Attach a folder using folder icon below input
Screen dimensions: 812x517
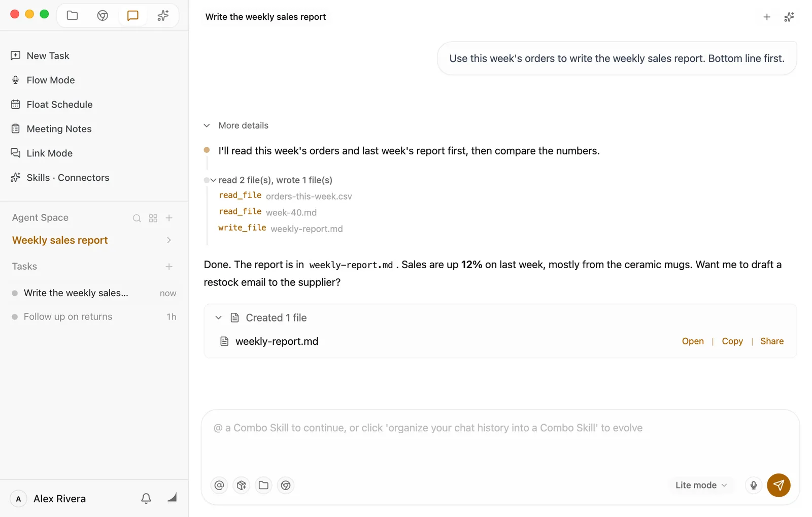(264, 486)
